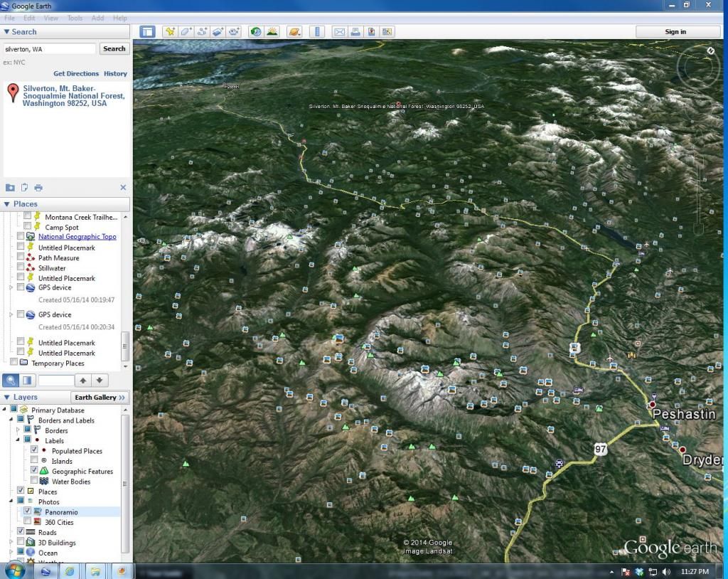Image resolution: width=728 pixels, height=579 pixels.
Task: Move selected place down with arrow
Action: (100, 380)
